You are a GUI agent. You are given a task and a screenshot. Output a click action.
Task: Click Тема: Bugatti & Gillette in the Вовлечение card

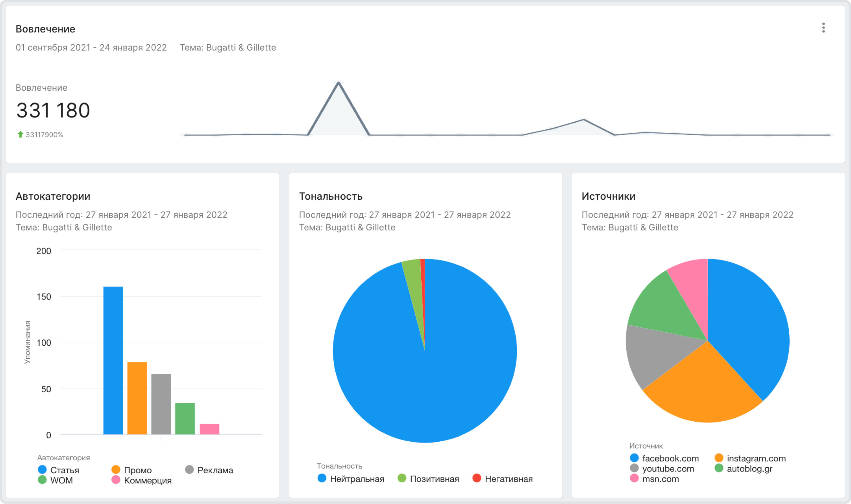pos(228,47)
